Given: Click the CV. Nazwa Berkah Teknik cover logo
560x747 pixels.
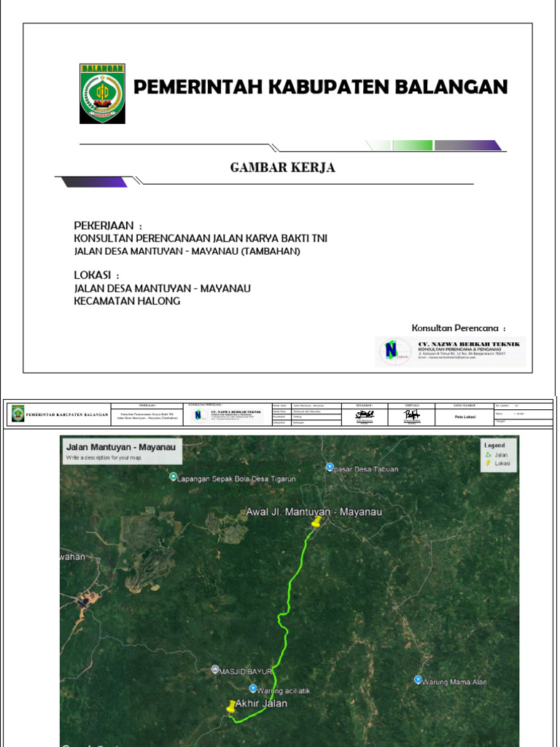Looking at the screenshot, I should [394, 352].
